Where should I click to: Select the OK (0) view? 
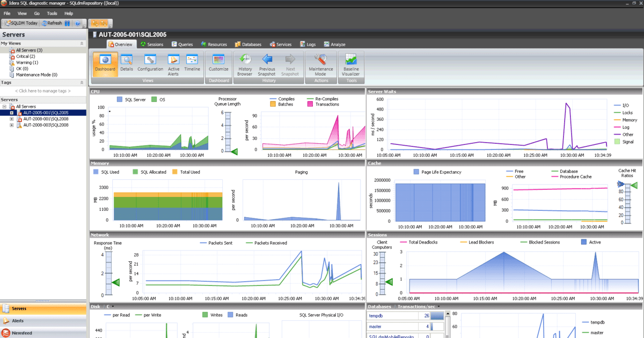[18, 69]
